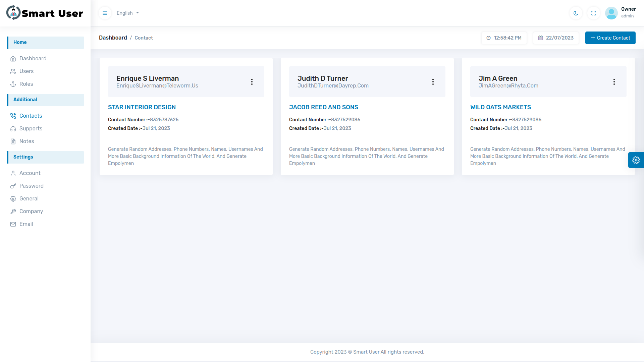The height and width of the screenshot is (362, 644).
Task: Open options menu for Enrique S Liverman card
Action: [x=252, y=81]
